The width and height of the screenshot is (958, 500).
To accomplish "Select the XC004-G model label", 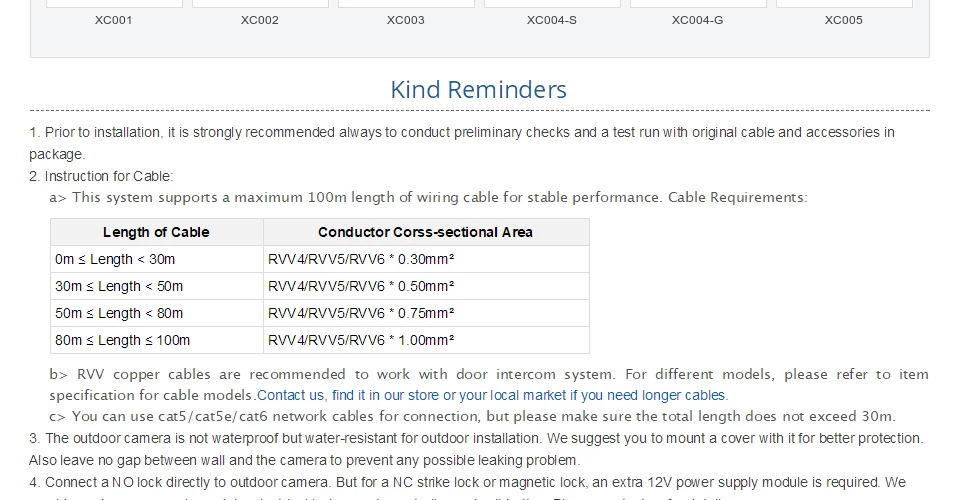I will pos(698,20).
